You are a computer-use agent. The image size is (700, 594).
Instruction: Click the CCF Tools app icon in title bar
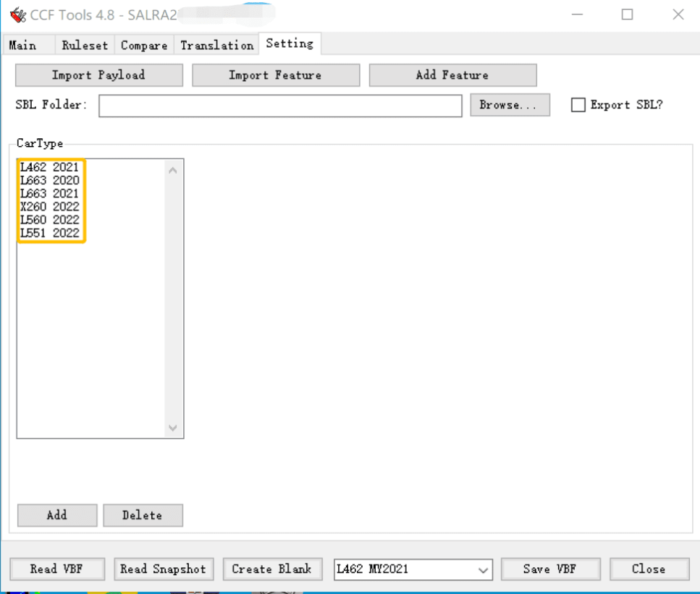(x=18, y=14)
